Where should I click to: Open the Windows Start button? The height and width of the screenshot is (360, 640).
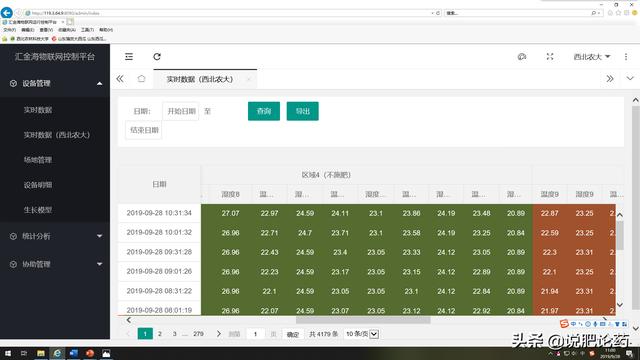7,353
